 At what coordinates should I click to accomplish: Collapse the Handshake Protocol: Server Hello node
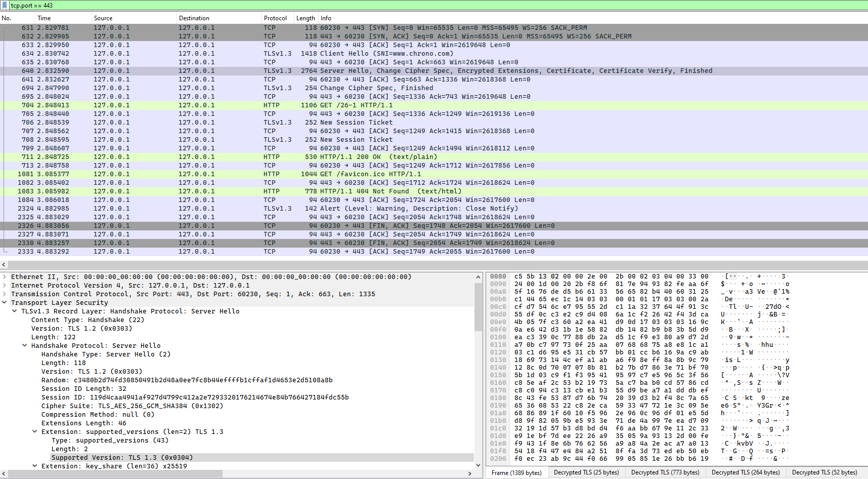[25, 345]
